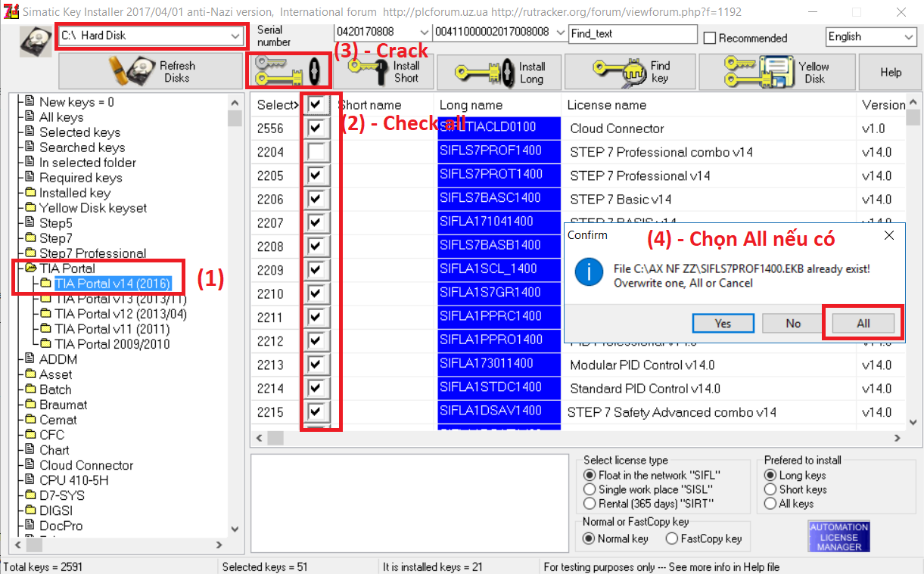
Task: Select All keys preferred option
Action: tap(770, 504)
